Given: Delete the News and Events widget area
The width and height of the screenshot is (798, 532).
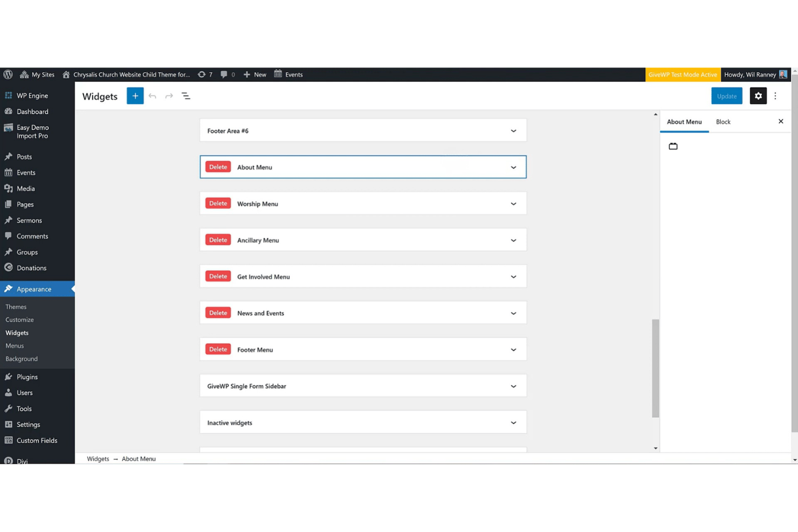Looking at the screenshot, I should pyautogui.click(x=218, y=313).
